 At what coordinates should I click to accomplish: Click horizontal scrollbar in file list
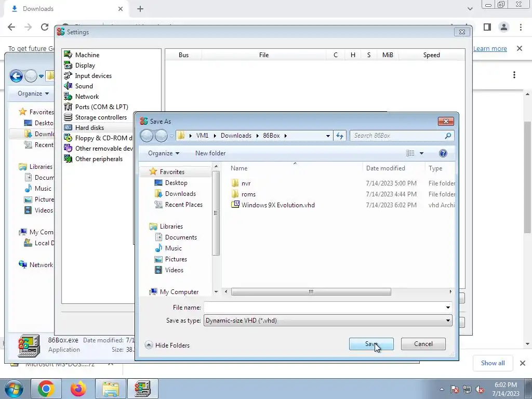click(x=311, y=292)
